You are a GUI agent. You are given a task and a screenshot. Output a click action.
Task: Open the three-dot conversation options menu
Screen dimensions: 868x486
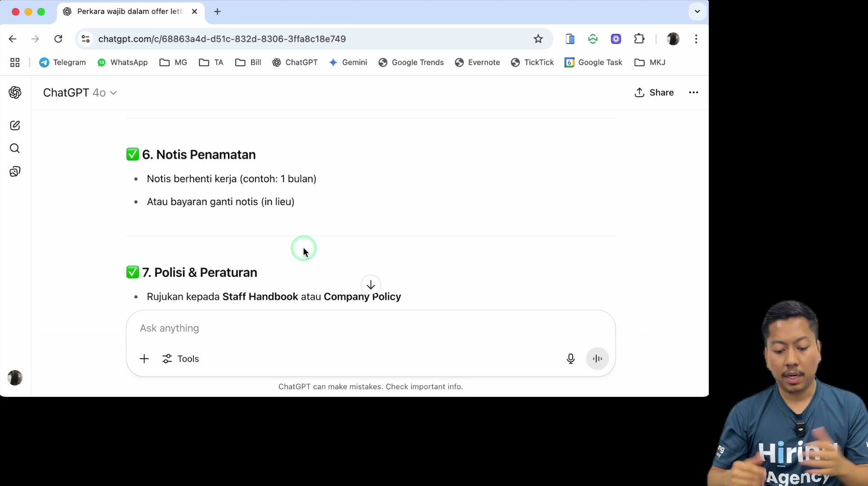[694, 92]
